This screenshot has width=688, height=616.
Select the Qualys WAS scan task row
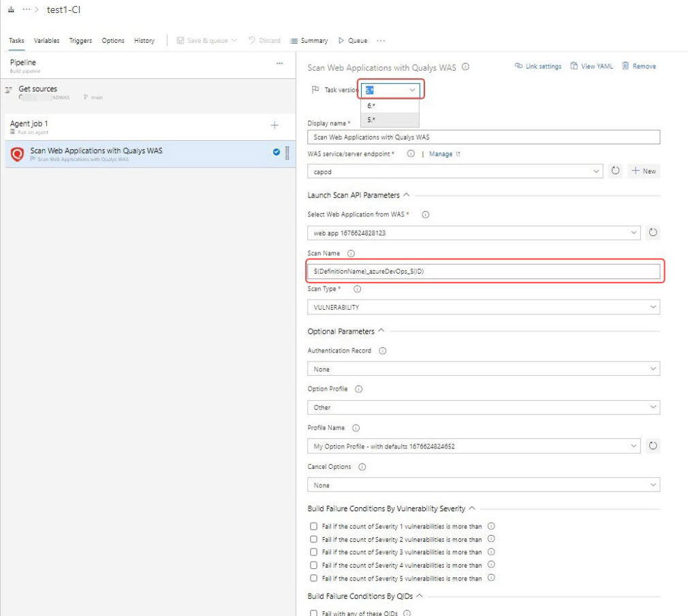coord(151,154)
